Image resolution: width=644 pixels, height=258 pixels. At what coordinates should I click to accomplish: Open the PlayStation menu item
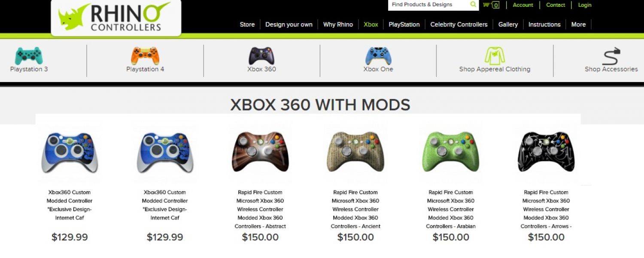[404, 25]
